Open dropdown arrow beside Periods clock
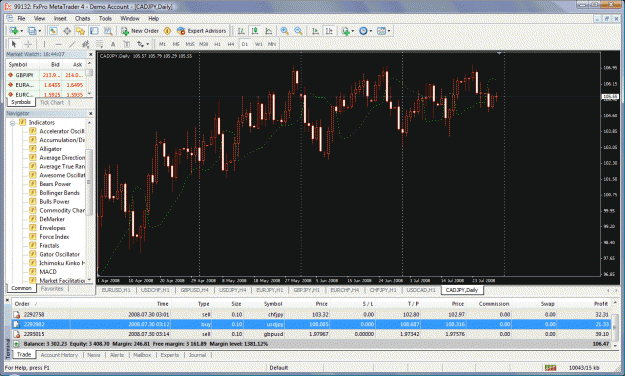 [x=371, y=31]
